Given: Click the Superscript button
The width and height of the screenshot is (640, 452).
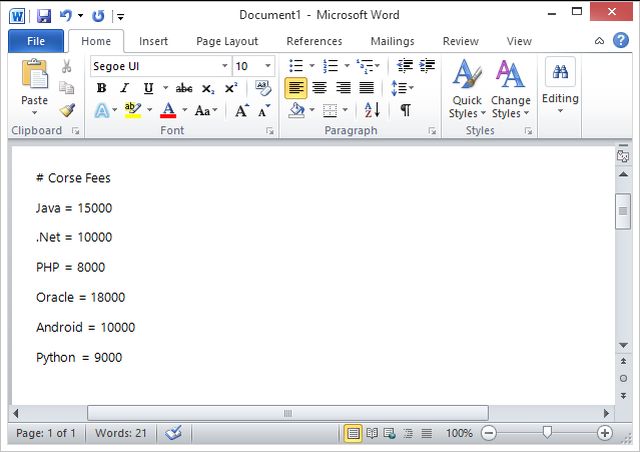Looking at the screenshot, I should [x=231, y=88].
